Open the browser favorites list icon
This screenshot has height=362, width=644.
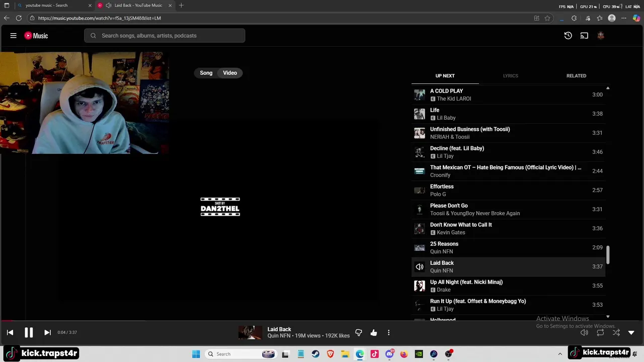[600, 18]
